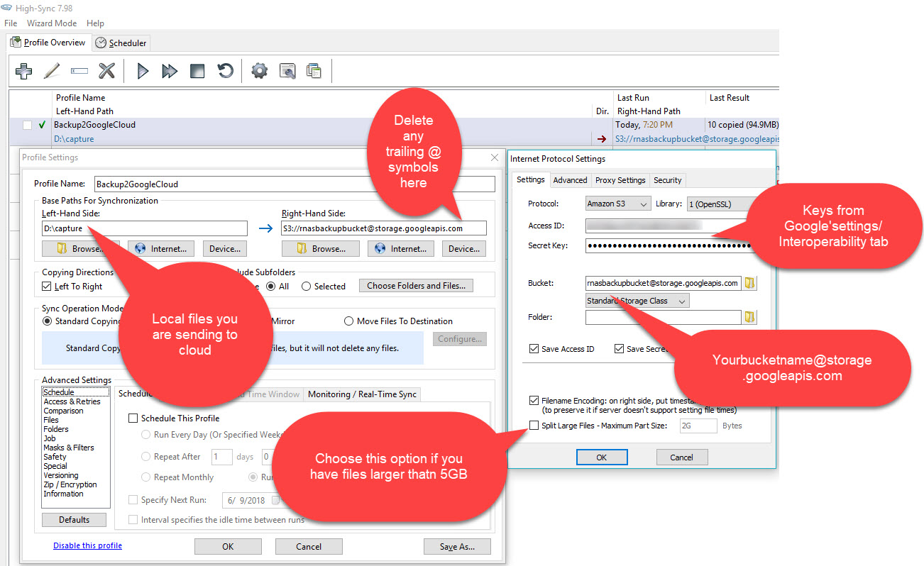Click the folder icon beside the Bucket field

point(749,283)
